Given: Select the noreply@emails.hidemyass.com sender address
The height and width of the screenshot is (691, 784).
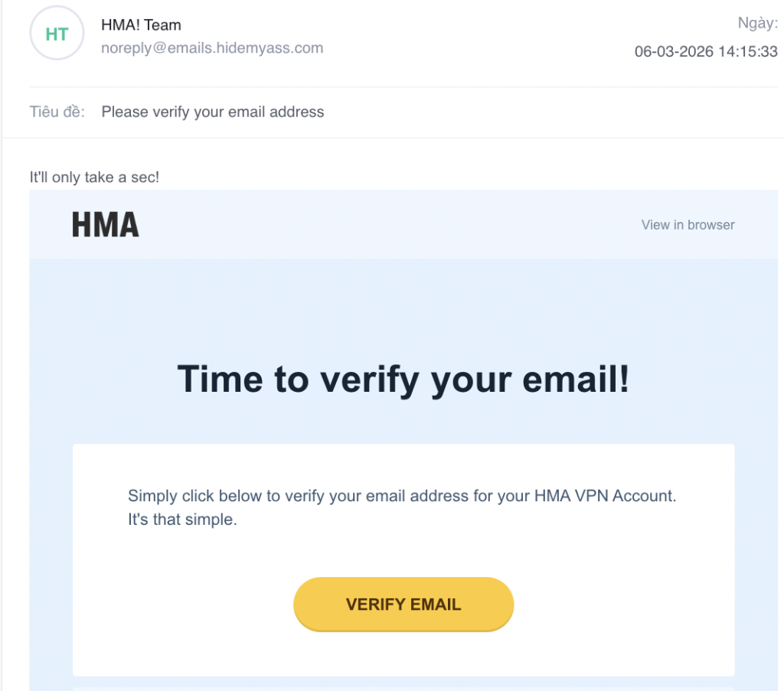Looking at the screenshot, I should click(x=212, y=48).
